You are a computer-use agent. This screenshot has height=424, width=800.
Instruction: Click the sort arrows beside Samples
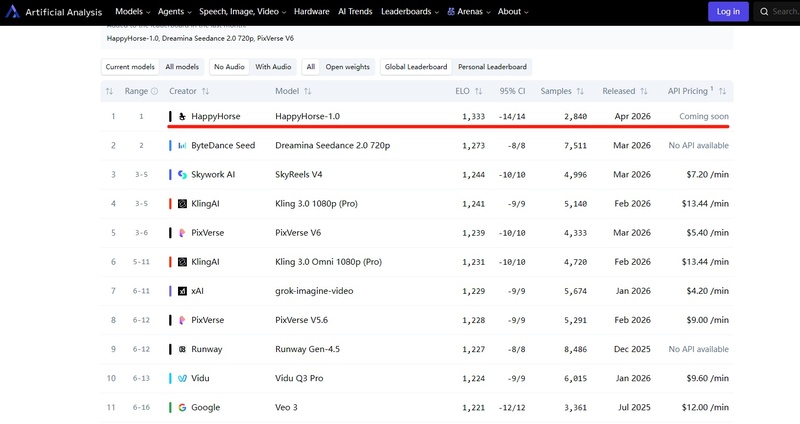pyautogui.click(x=581, y=91)
